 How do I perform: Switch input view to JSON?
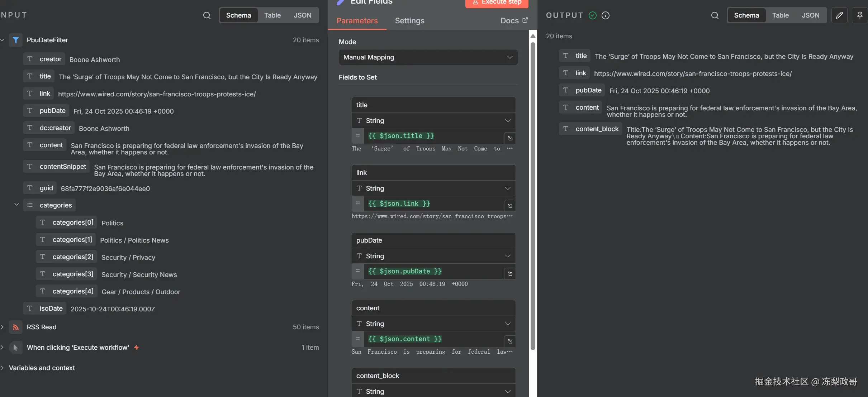point(302,15)
